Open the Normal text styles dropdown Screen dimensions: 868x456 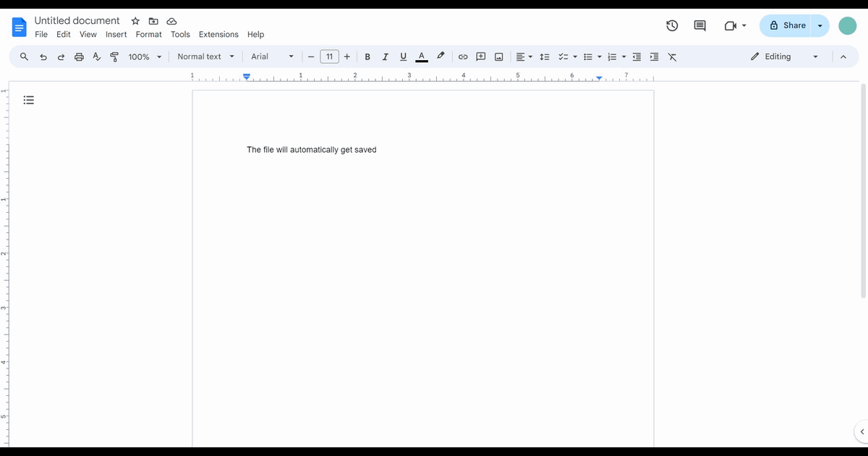[206, 56]
